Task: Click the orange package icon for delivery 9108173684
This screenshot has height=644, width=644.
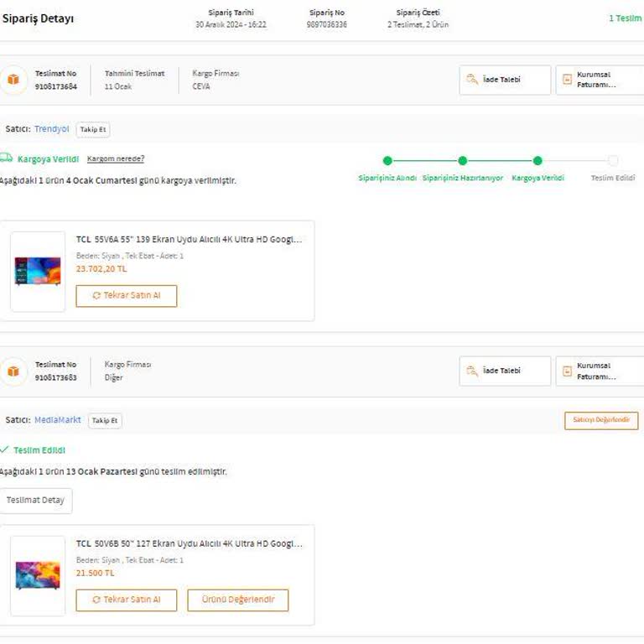Action: pos(13,80)
